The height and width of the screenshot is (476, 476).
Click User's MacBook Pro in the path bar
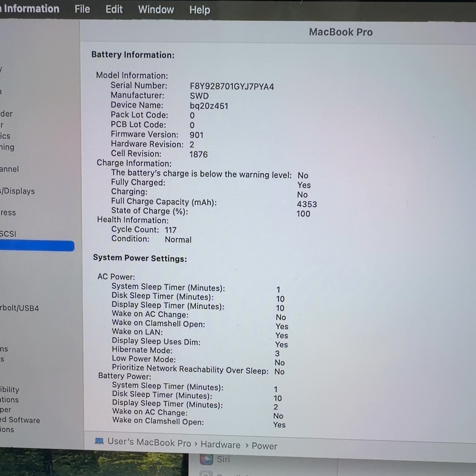pyautogui.click(x=149, y=442)
